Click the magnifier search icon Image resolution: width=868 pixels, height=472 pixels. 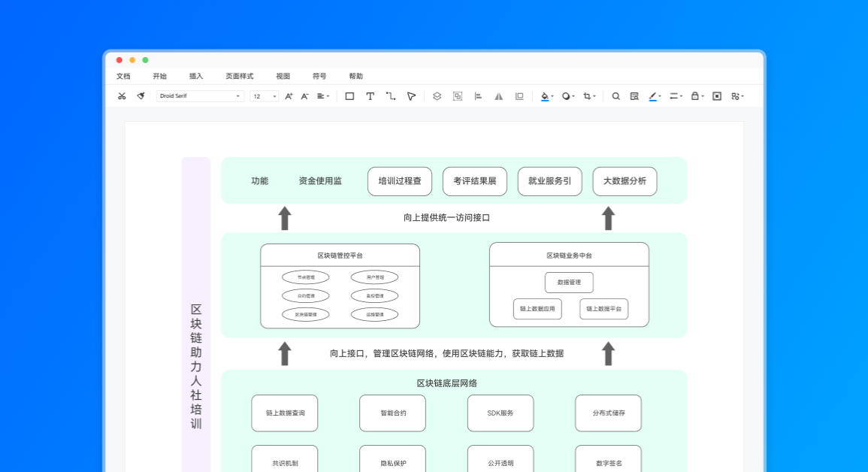tap(615, 96)
